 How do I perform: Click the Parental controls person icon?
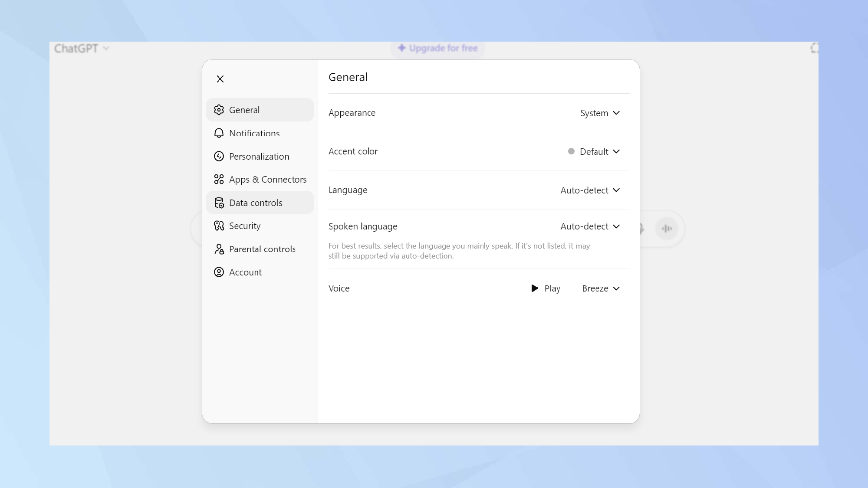click(x=219, y=249)
